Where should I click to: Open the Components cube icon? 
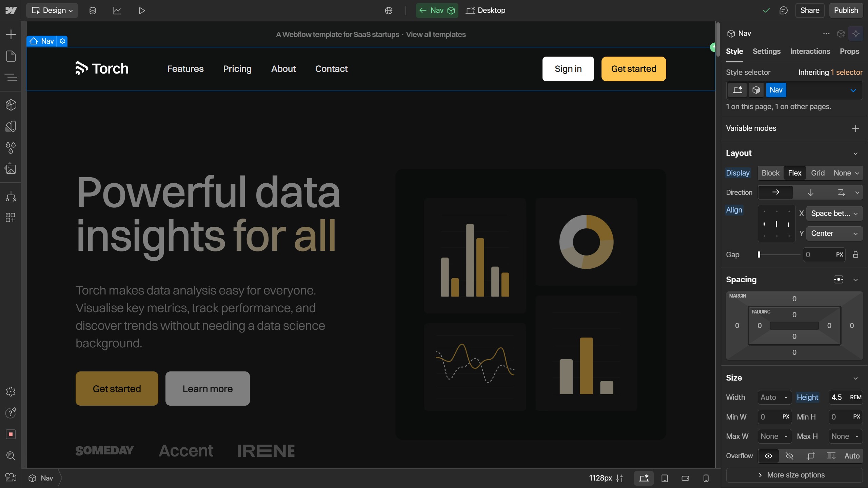(x=11, y=105)
